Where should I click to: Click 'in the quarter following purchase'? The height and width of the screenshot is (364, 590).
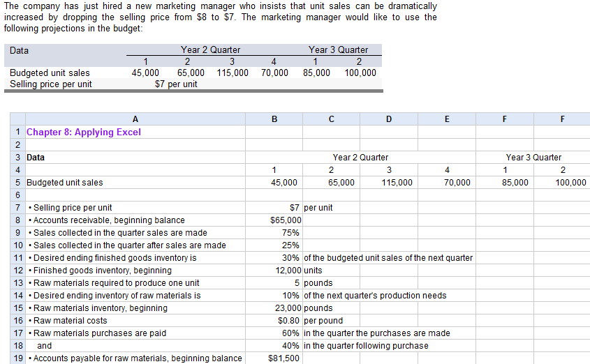point(366,346)
